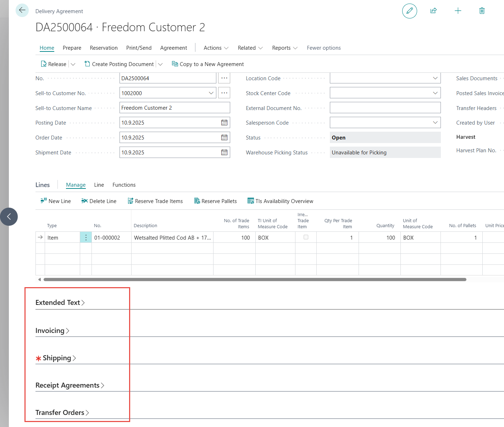The image size is (504, 427).
Task: Open the Location Code dropdown
Action: click(435, 78)
